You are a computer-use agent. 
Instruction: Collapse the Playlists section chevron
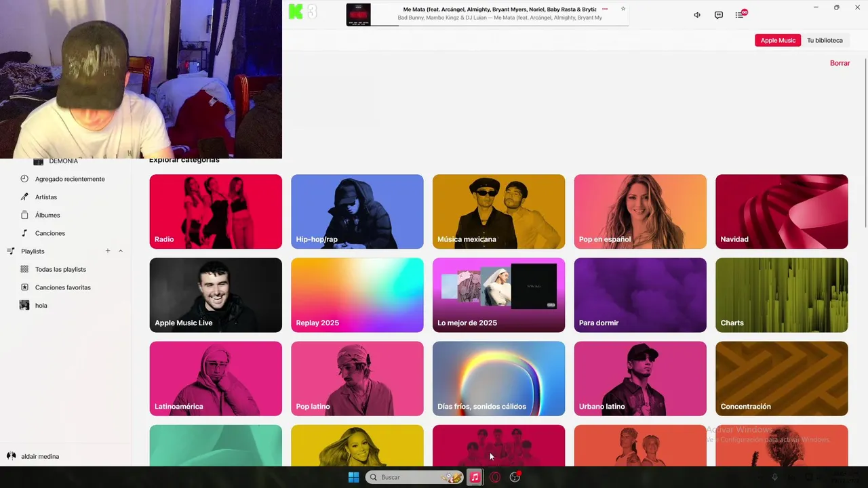pos(121,251)
